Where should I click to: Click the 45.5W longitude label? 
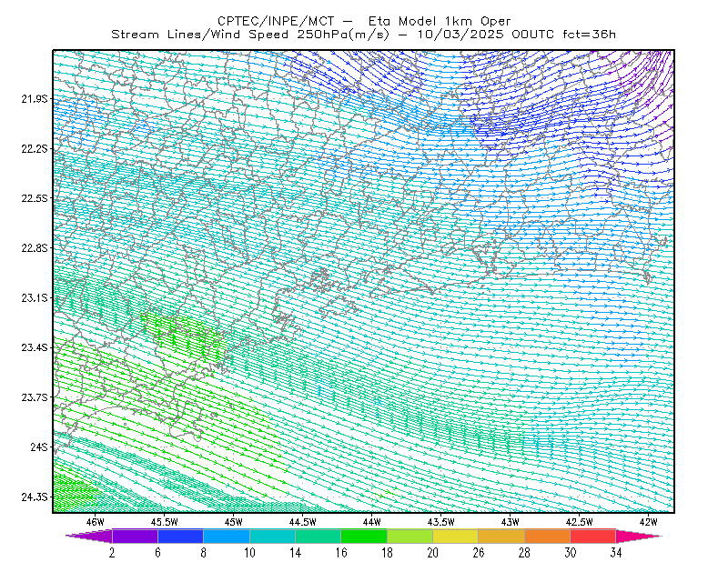tap(165, 522)
